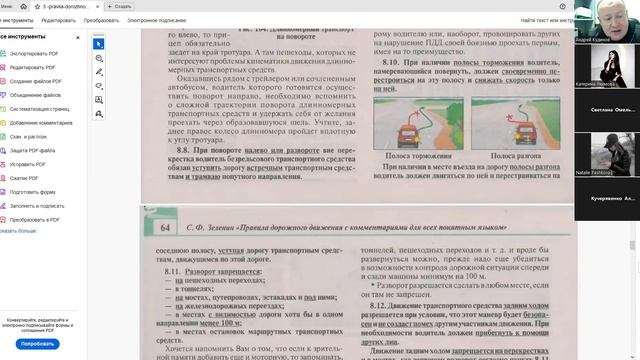Click paragraph number 8.10 in the page
Image resolution: width=640 pixels, height=360 pixels.
click(390, 62)
